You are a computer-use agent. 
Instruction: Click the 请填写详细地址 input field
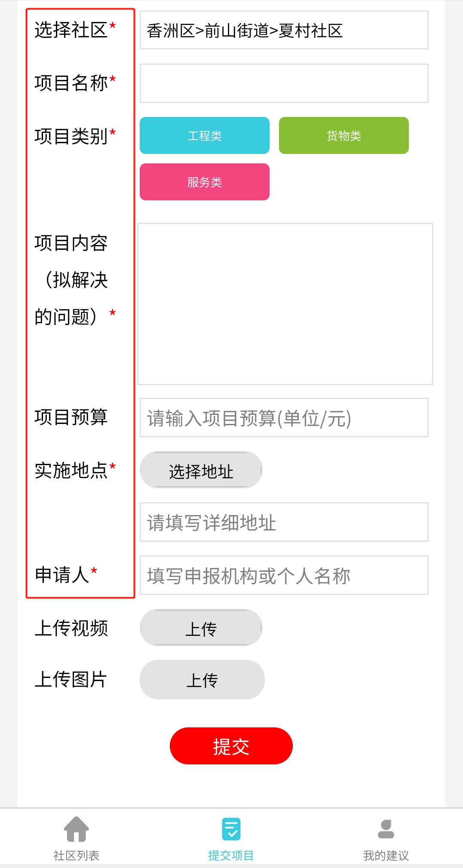tap(284, 522)
